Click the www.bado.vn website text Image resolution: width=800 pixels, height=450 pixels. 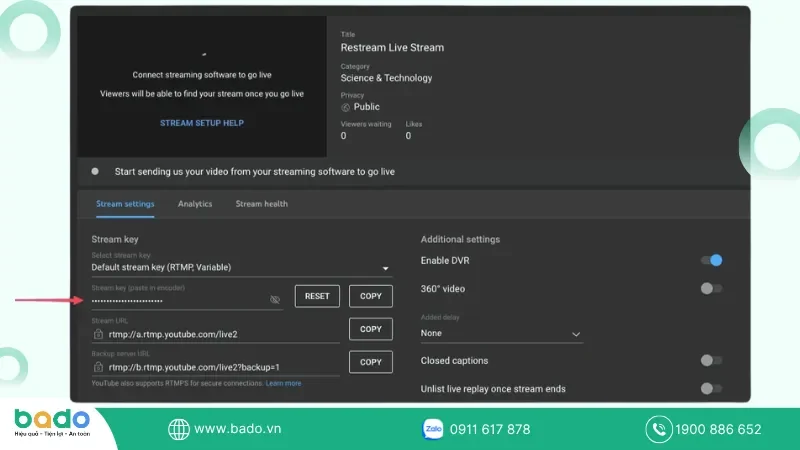[238, 429]
